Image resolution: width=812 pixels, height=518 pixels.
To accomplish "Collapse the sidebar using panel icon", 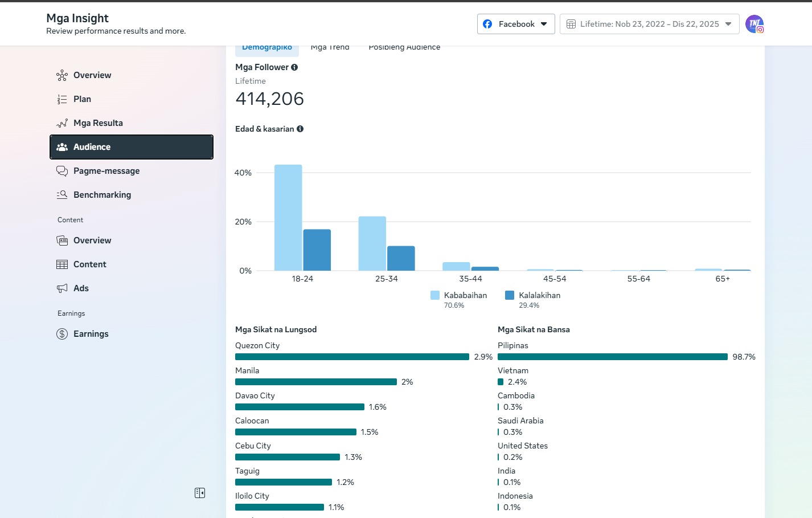I will (x=200, y=493).
